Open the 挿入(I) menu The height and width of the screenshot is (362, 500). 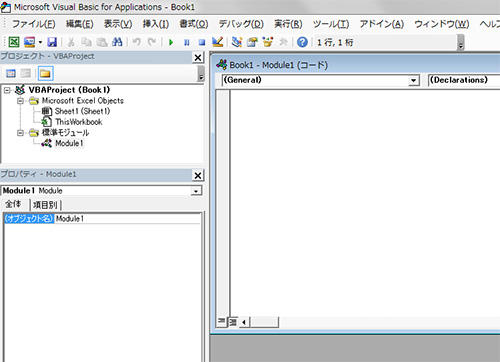point(156,24)
